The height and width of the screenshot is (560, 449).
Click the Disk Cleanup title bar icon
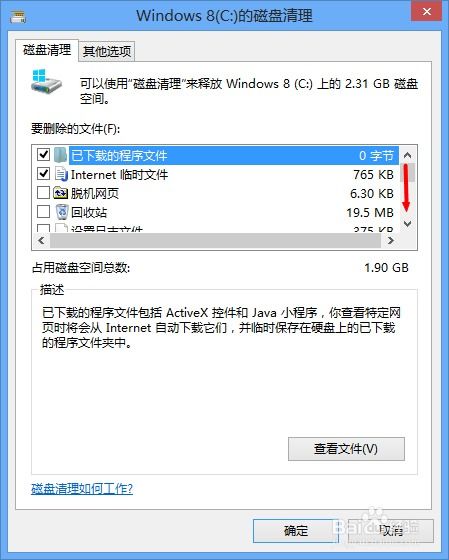point(18,16)
